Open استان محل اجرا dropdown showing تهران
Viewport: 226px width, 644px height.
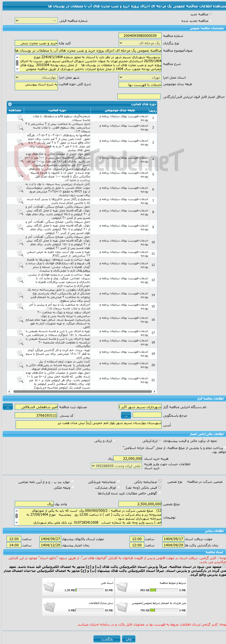(140, 77)
